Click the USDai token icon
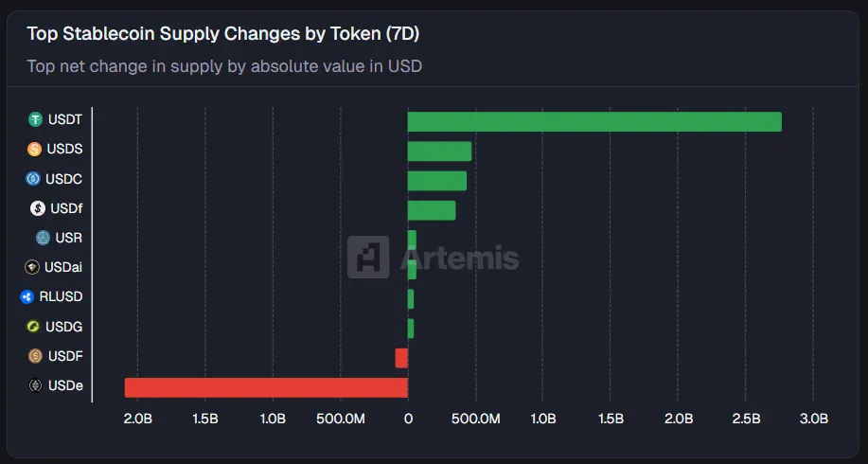 [32, 267]
